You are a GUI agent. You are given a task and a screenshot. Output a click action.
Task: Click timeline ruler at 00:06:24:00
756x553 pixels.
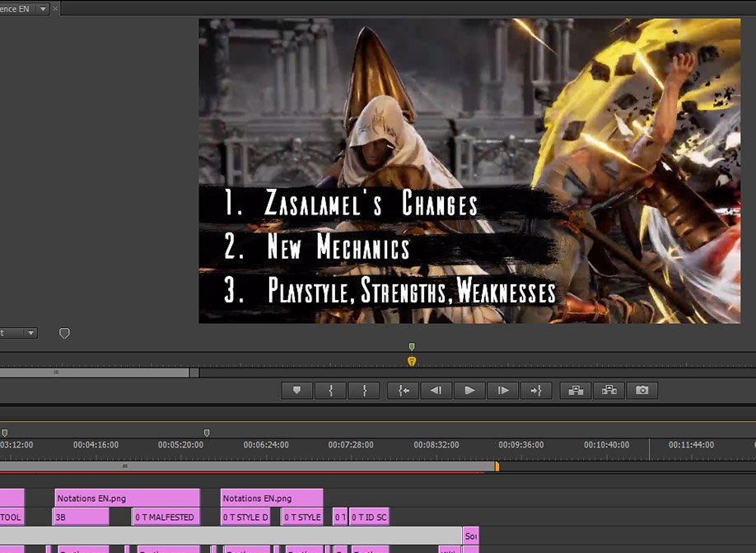pyautogui.click(x=266, y=445)
